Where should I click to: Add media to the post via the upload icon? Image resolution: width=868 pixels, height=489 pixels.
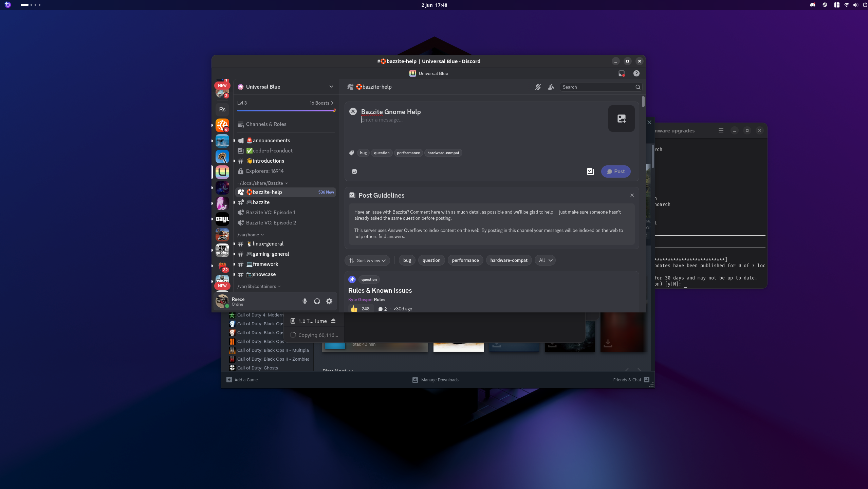(x=621, y=119)
